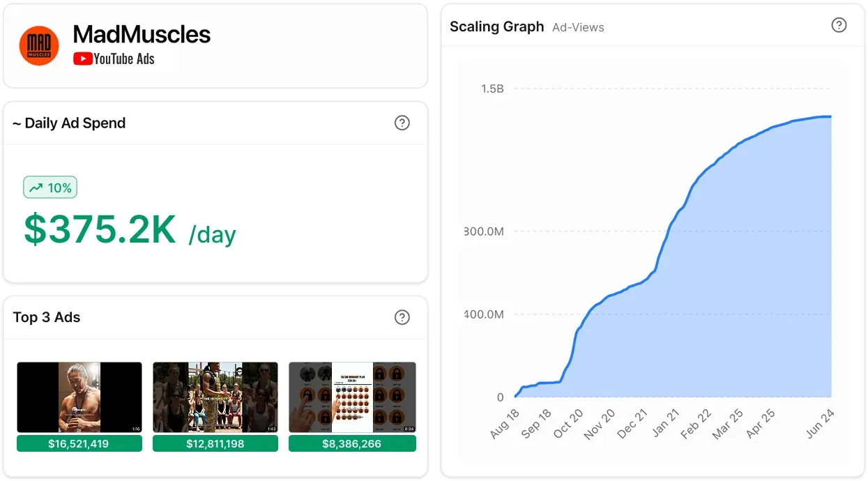Click the 400.0M y-axis label
This screenshot has height=481, width=868.
pyautogui.click(x=484, y=314)
